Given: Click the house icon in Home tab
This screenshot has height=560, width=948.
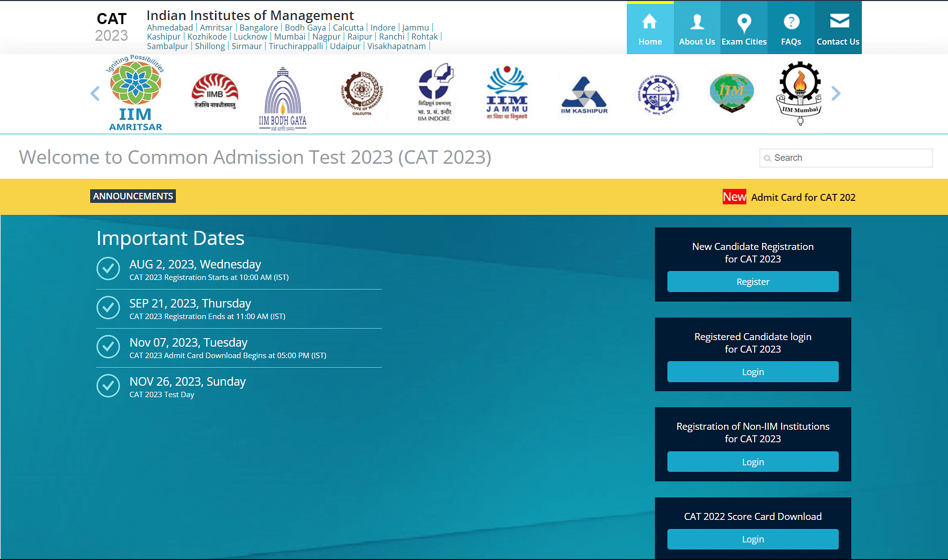Looking at the screenshot, I should point(650,22).
